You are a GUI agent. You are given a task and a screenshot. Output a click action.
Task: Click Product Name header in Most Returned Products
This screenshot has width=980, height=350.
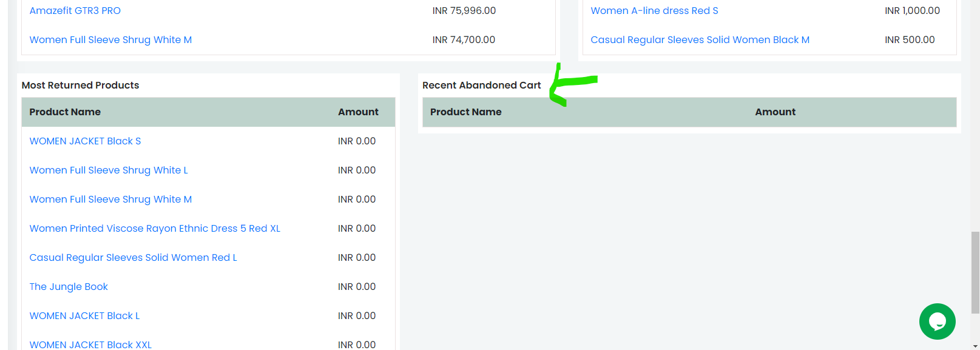pos(65,112)
